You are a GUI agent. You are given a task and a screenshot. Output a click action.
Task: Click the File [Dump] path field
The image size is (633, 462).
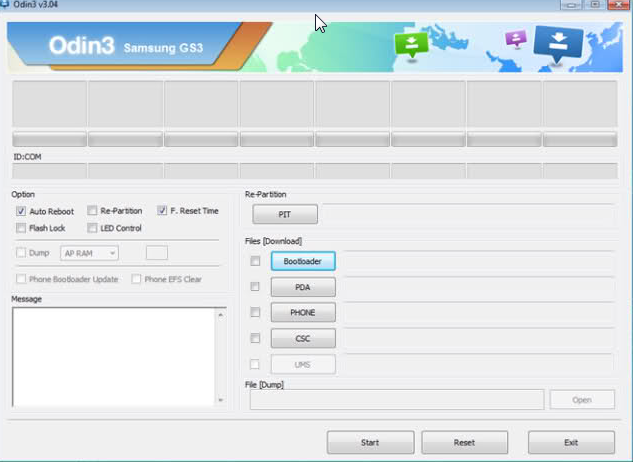click(397, 400)
